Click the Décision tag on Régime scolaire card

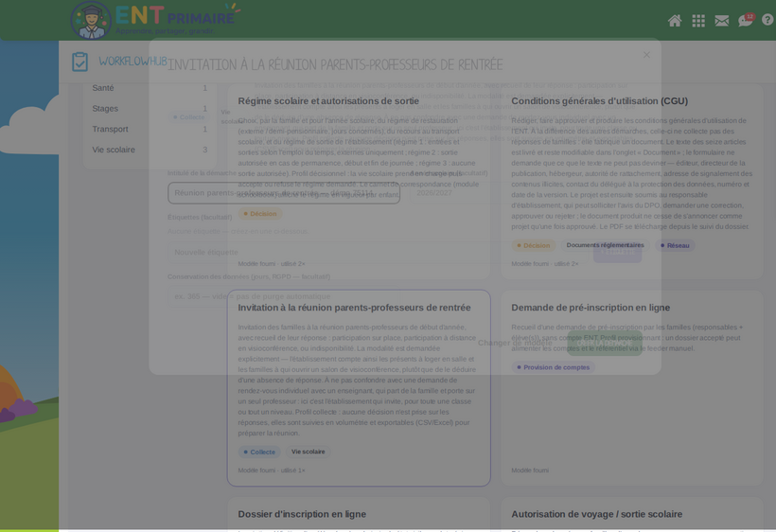pos(260,214)
